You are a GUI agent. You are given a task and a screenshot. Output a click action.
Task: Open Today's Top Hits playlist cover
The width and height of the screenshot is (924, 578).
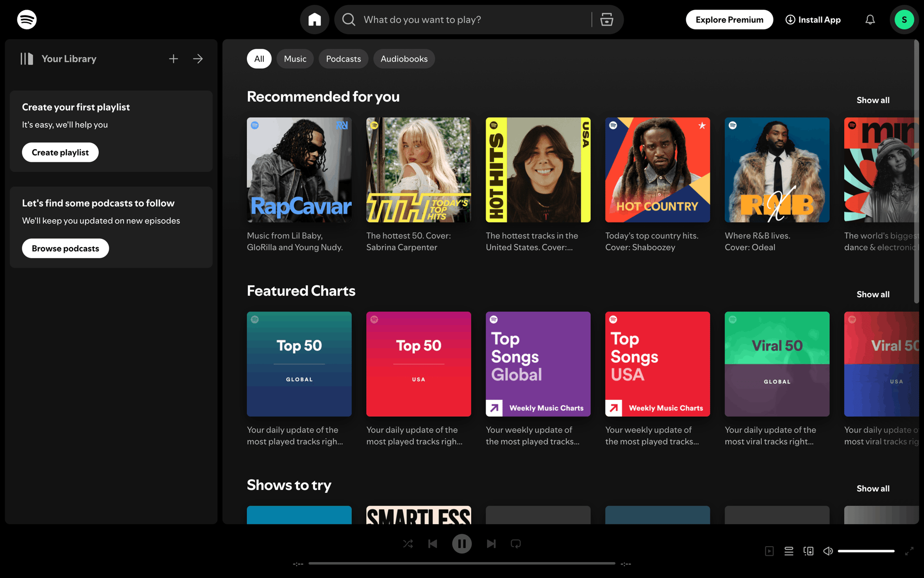tap(419, 170)
